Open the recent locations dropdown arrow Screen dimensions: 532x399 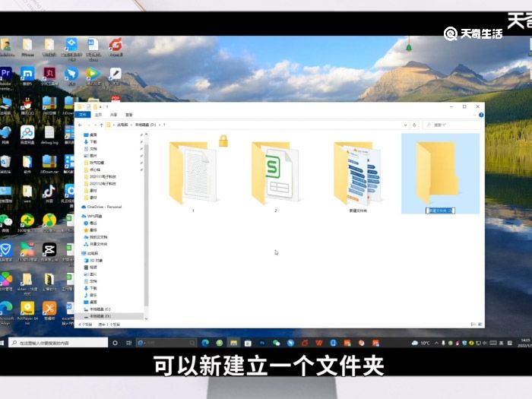pos(95,125)
